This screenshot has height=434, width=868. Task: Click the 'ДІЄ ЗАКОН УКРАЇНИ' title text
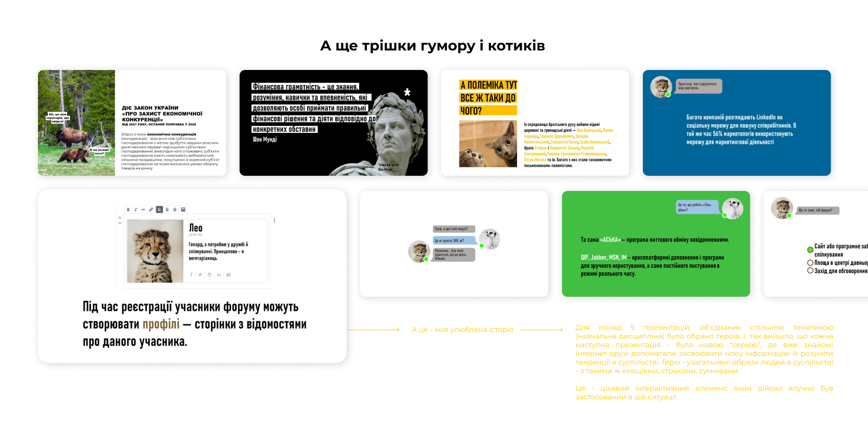pyautogui.click(x=150, y=108)
